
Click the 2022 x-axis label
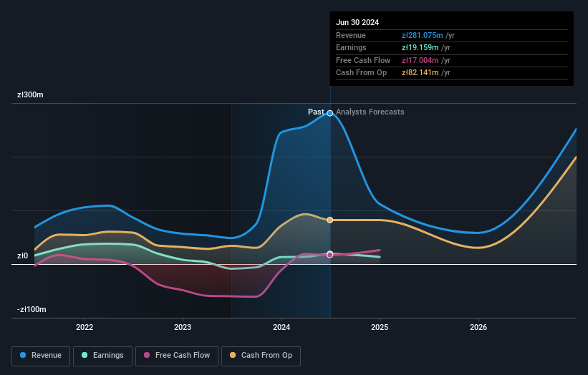point(85,327)
